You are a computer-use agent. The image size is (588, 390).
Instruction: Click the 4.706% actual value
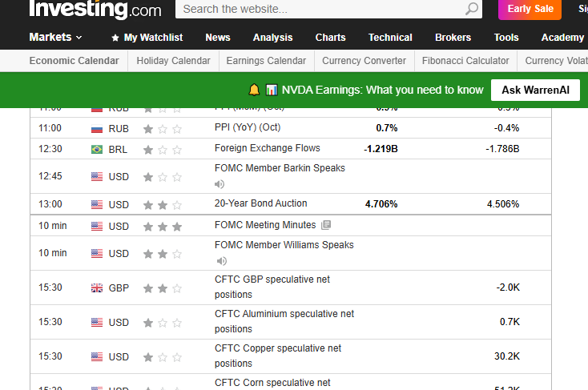coord(381,204)
